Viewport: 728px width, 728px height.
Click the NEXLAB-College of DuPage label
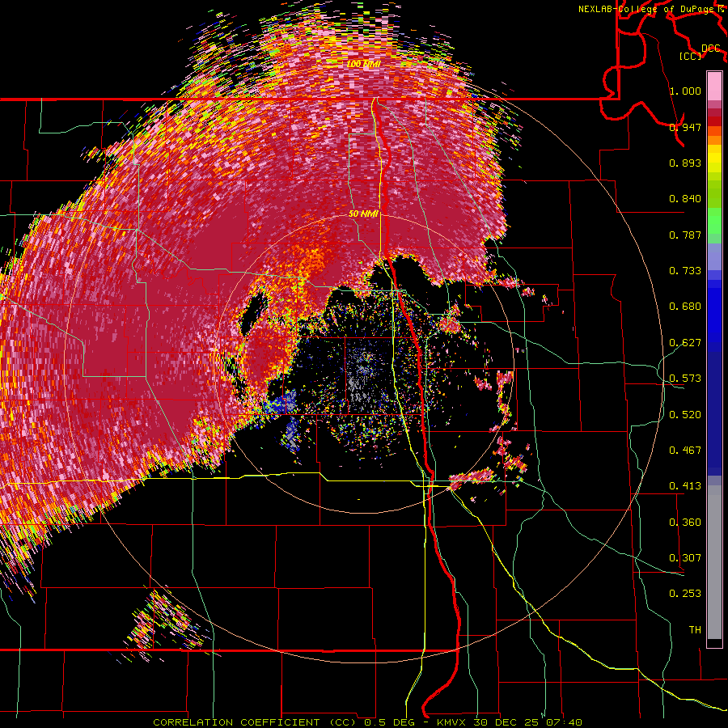click(x=648, y=9)
